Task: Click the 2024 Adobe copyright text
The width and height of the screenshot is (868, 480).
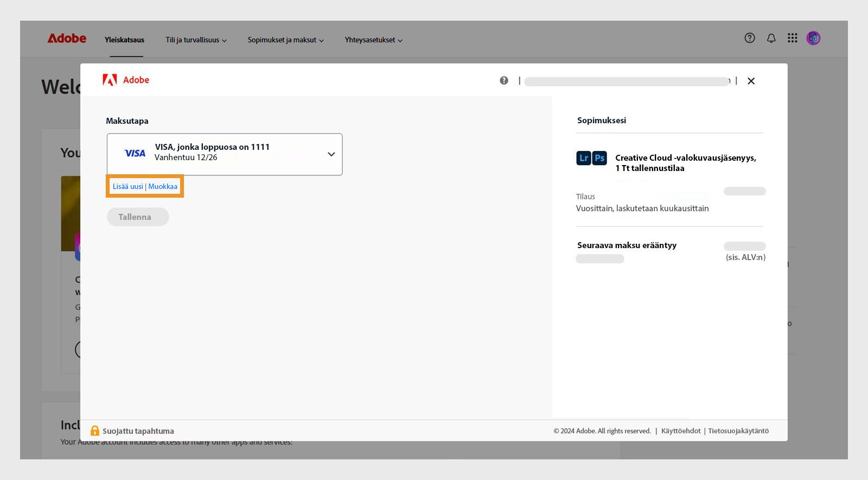Action: pos(602,431)
